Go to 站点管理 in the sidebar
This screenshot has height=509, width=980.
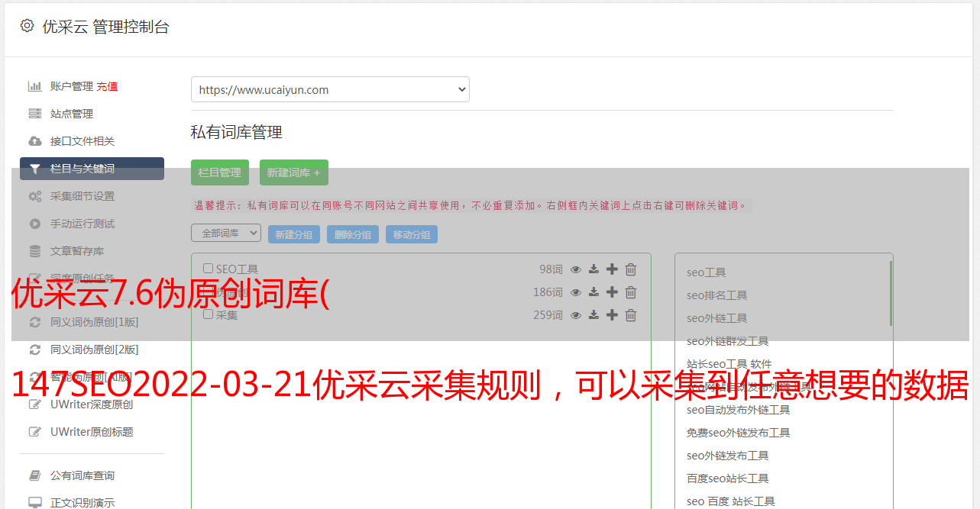click(x=72, y=114)
